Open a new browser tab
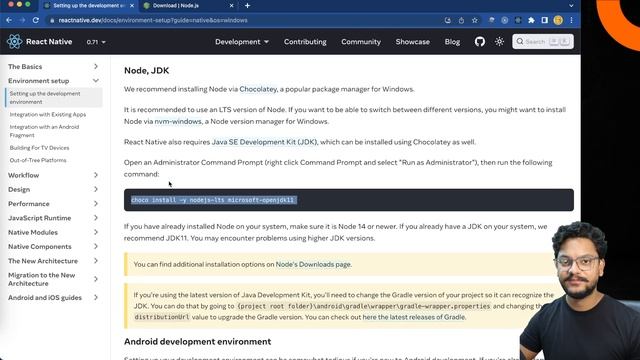The image size is (640, 360). [x=247, y=6]
